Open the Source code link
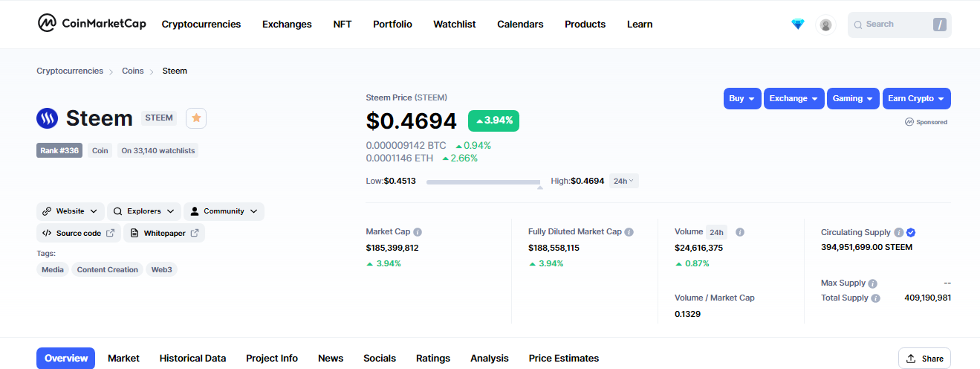 pos(79,233)
